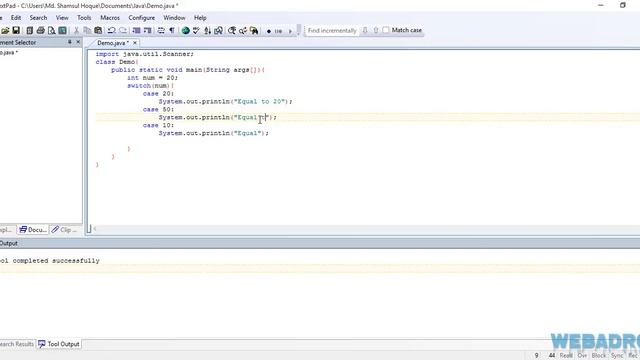
Task: Open the Window menu
Action: pyautogui.click(x=174, y=18)
